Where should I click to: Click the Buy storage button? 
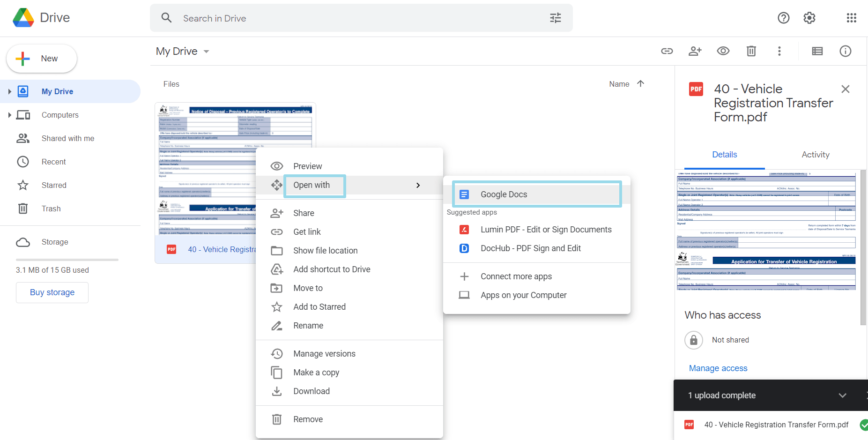click(x=52, y=292)
